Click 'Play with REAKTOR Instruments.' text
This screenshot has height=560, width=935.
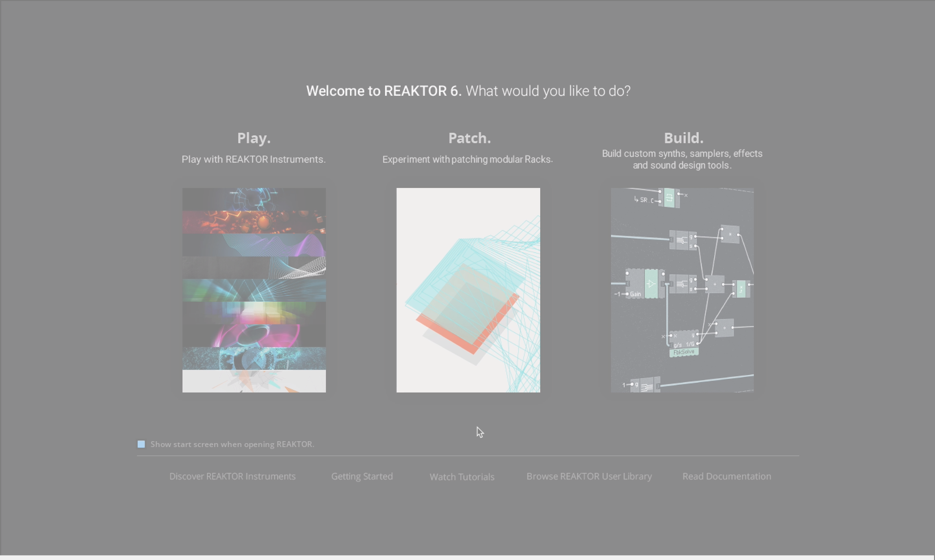[254, 159]
